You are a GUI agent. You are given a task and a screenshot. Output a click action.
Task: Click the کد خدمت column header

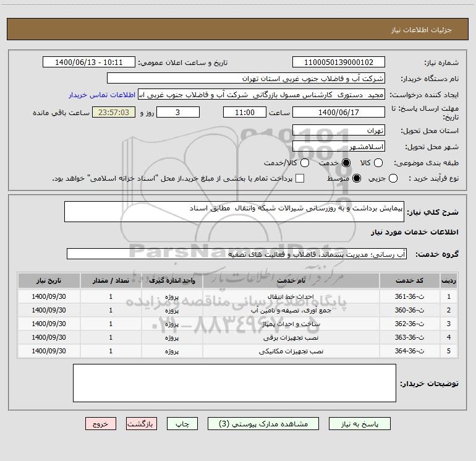409,280
